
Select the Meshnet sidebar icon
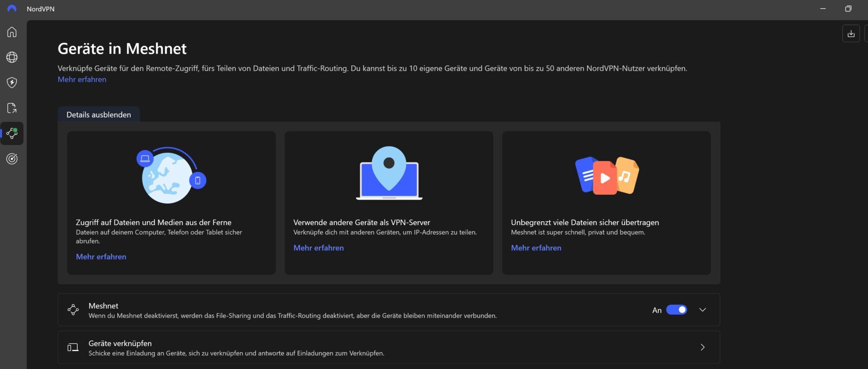click(12, 133)
